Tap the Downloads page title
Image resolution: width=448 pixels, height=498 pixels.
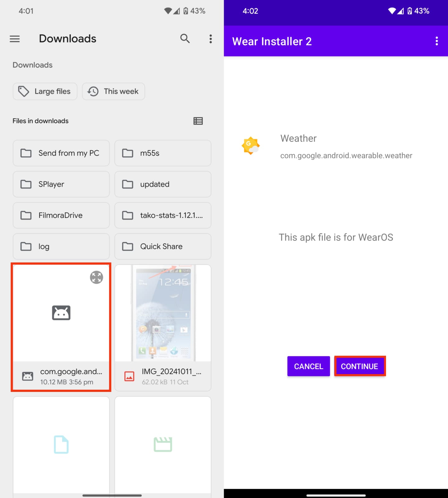pyautogui.click(x=68, y=39)
